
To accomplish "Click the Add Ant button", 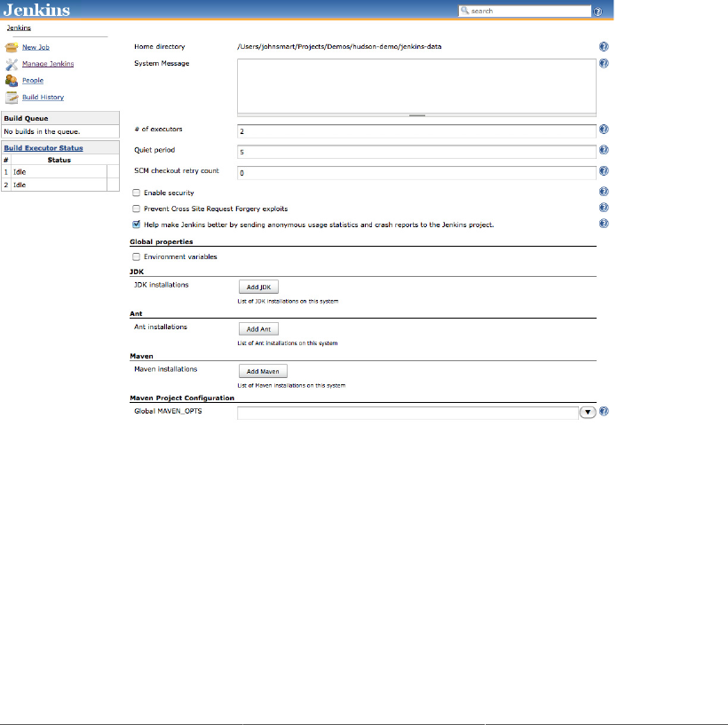I will [x=258, y=329].
